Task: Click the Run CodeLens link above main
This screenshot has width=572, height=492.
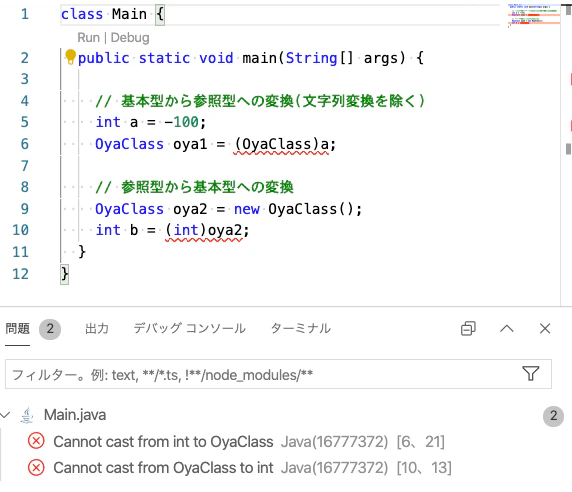Action: 88,38
